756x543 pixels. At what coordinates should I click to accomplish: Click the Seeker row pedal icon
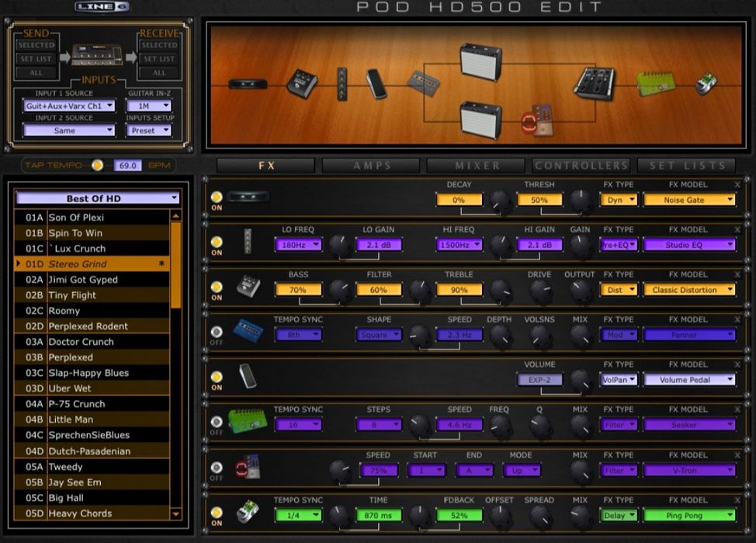point(248,421)
